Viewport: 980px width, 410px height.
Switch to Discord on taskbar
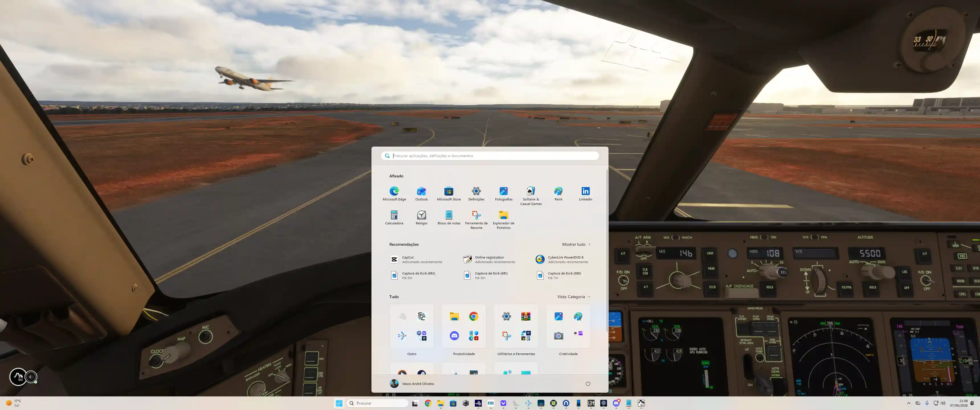[616, 403]
